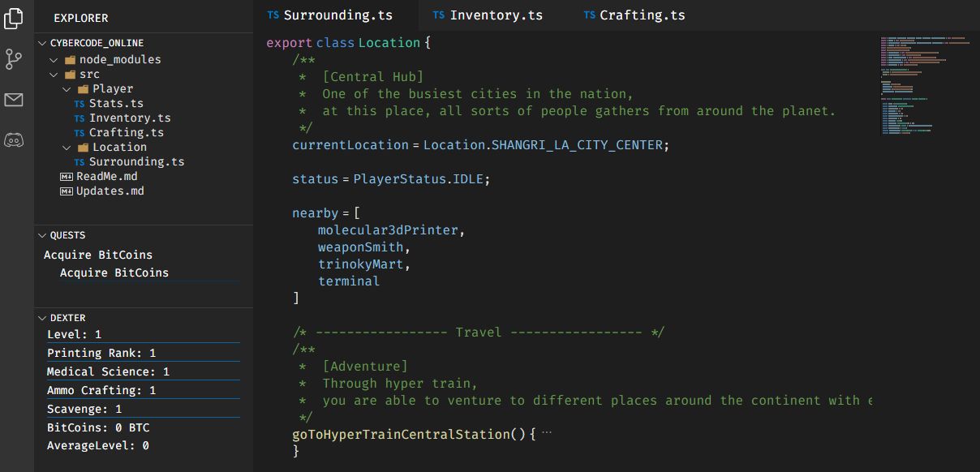
Task: Collapse the Player folder
Action: (67, 89)
